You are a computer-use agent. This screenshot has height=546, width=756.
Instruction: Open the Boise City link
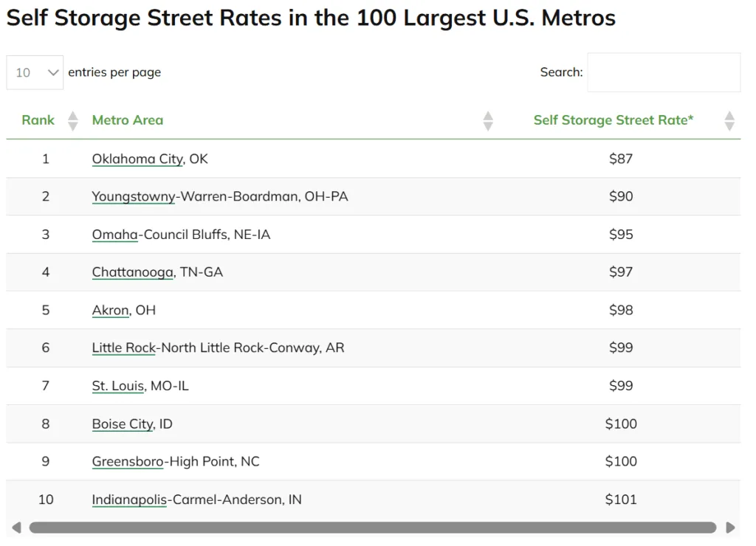coord(122,424)
